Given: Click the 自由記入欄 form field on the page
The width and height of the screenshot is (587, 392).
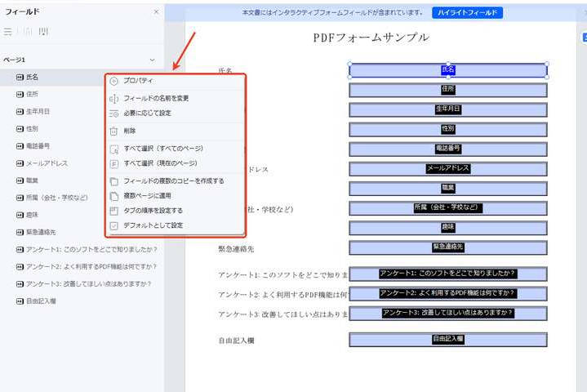Looking at the screenshot, I should coord(448,340).
